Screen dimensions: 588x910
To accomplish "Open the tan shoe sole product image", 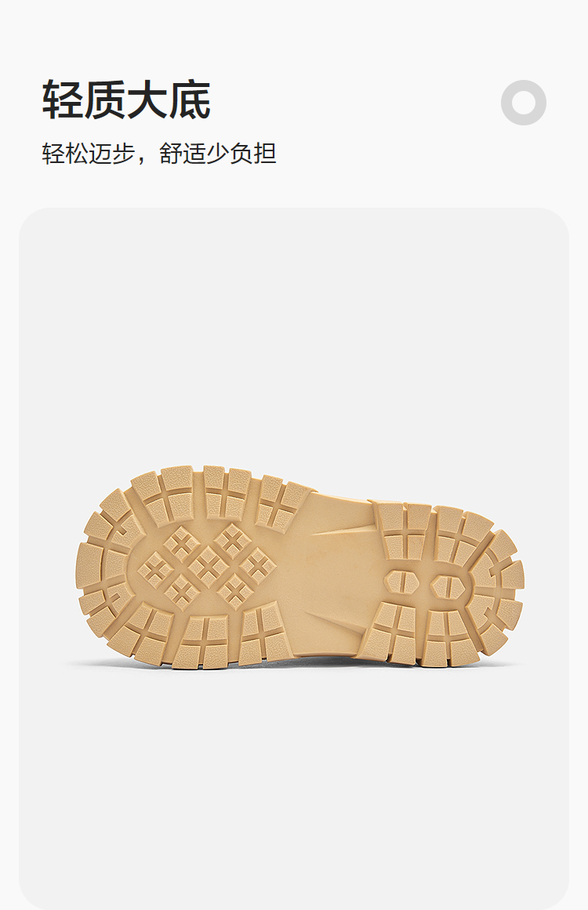I will click(x=300, y=567).
